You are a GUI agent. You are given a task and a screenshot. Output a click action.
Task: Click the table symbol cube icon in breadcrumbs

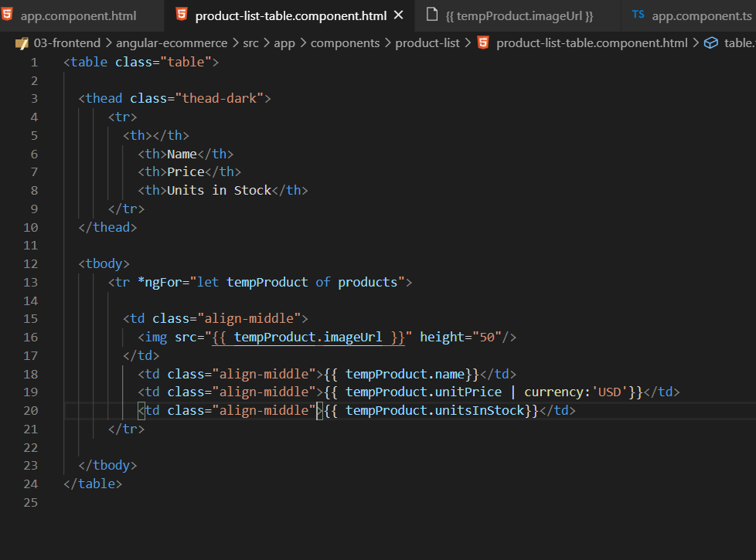coord(710,43)
